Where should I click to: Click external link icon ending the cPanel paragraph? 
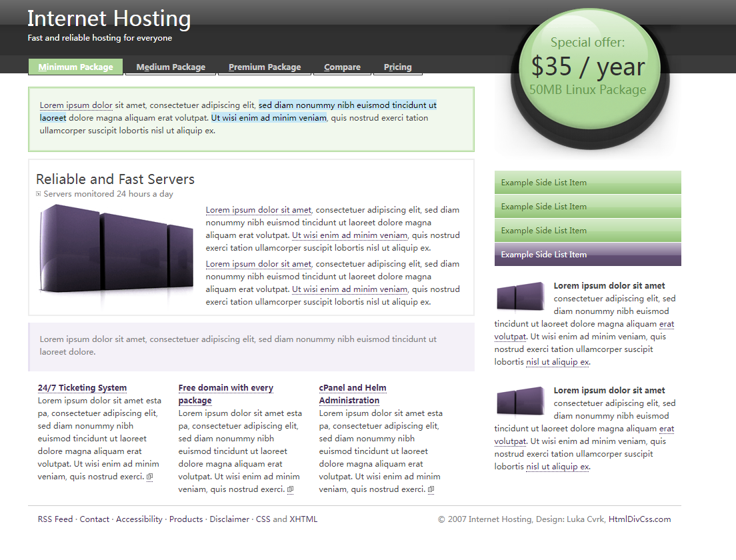point(431,489)
